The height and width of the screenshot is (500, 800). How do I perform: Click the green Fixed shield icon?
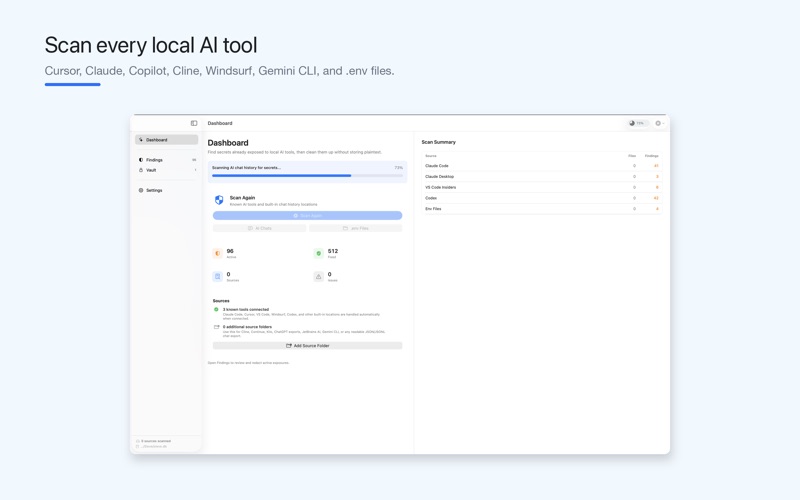(x=318, y=253)
